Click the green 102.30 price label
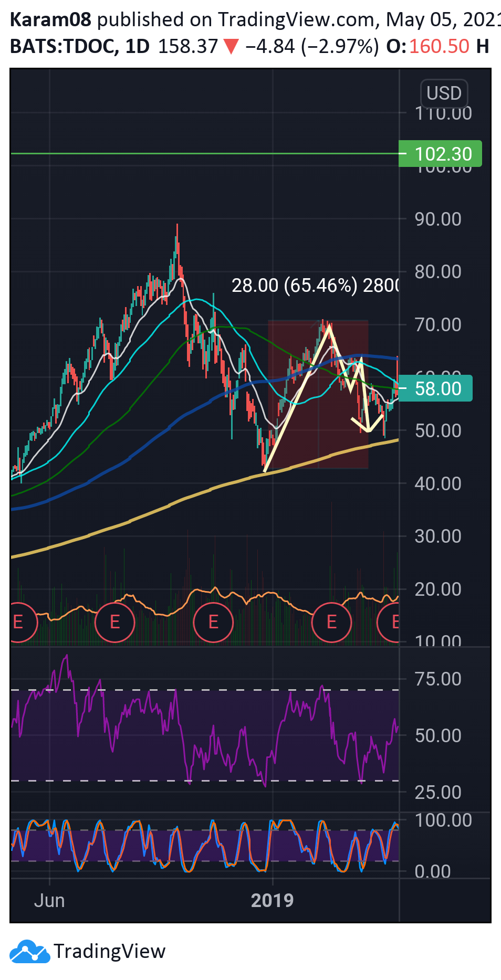 440,154
